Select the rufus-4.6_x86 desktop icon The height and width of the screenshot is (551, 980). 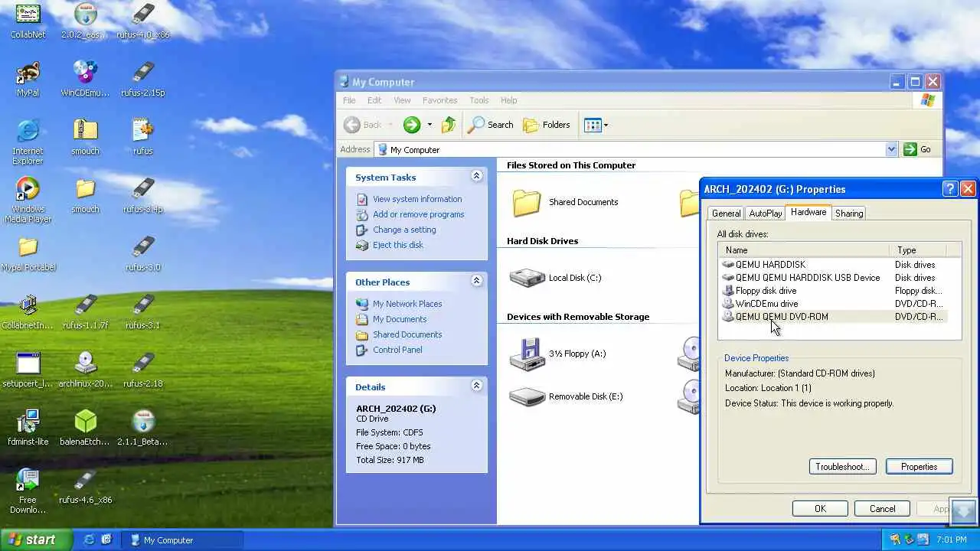pos(85,486)
